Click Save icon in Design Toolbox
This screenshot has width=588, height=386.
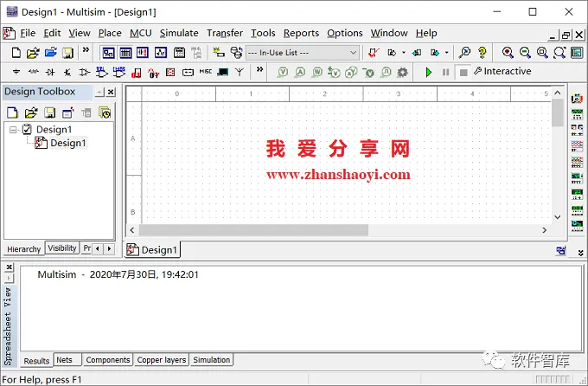49,113
